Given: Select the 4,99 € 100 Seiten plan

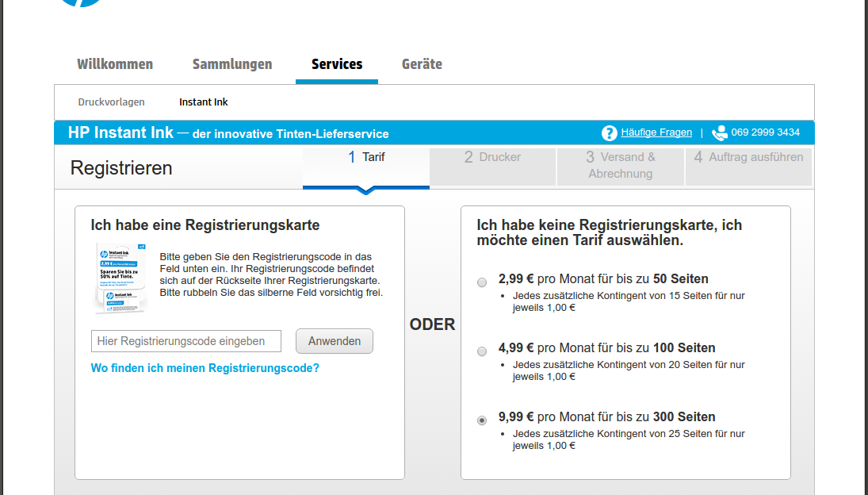Looking at the screenshot, I should click(482, 351).
